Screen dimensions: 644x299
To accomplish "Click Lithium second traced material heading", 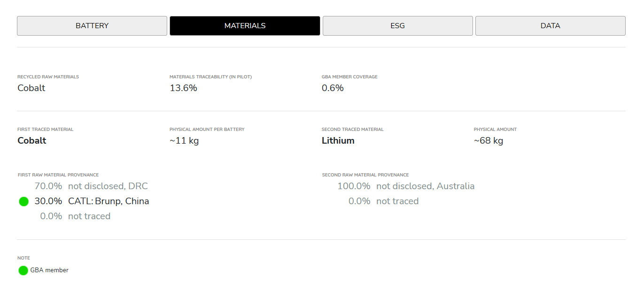I will (338, 140).
